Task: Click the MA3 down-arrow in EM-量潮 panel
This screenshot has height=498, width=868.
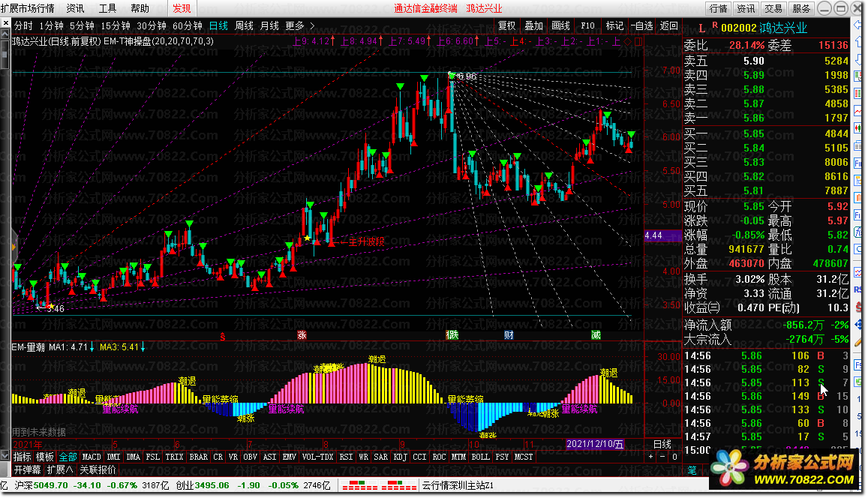Action: [143, 347]
